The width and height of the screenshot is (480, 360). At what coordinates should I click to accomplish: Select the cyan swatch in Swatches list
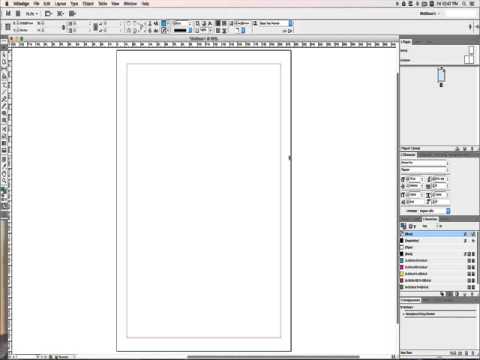[x=438, y=261]
